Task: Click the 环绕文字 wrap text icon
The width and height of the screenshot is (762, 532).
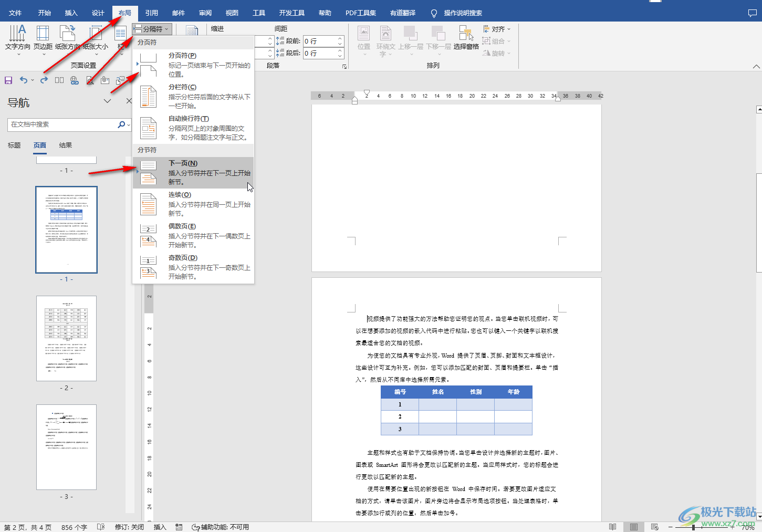Action: 385,40
